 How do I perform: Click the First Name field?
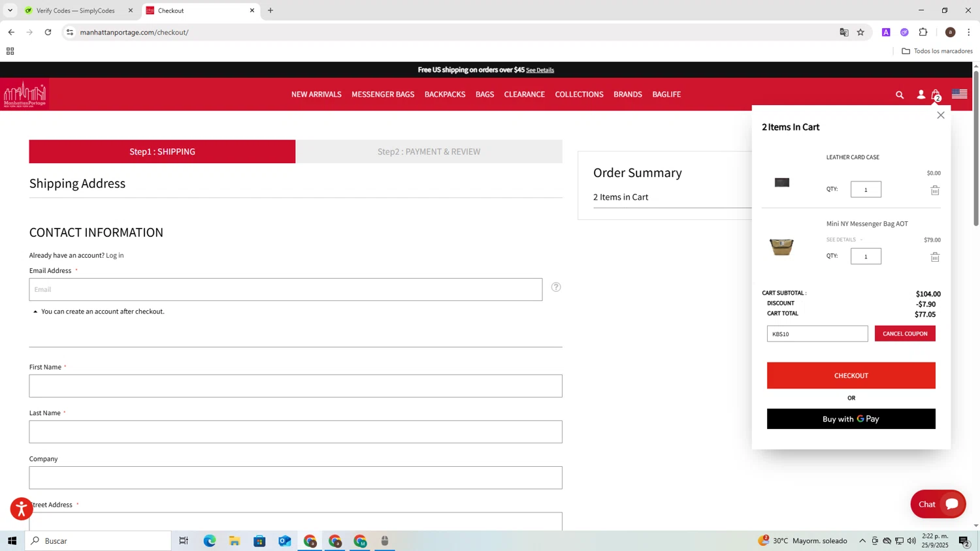click(295, 386)
